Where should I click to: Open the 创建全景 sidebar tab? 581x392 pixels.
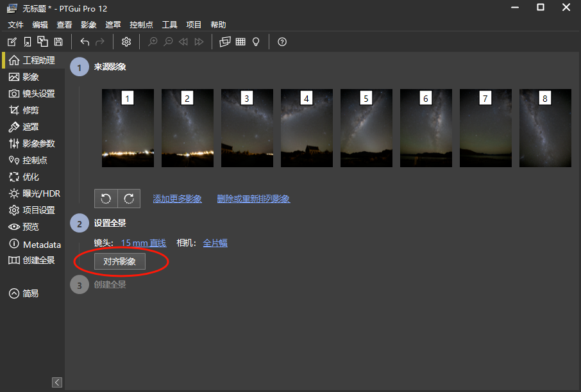33,260
